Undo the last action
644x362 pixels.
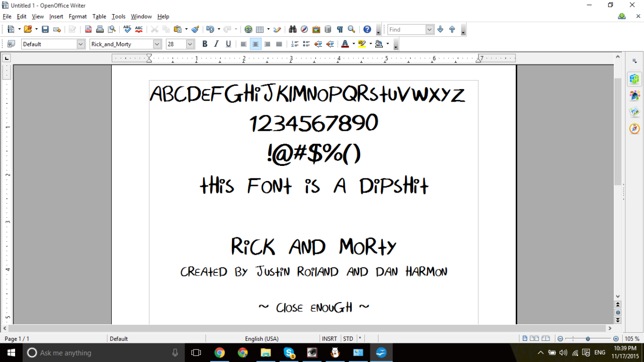coord(210,30)
